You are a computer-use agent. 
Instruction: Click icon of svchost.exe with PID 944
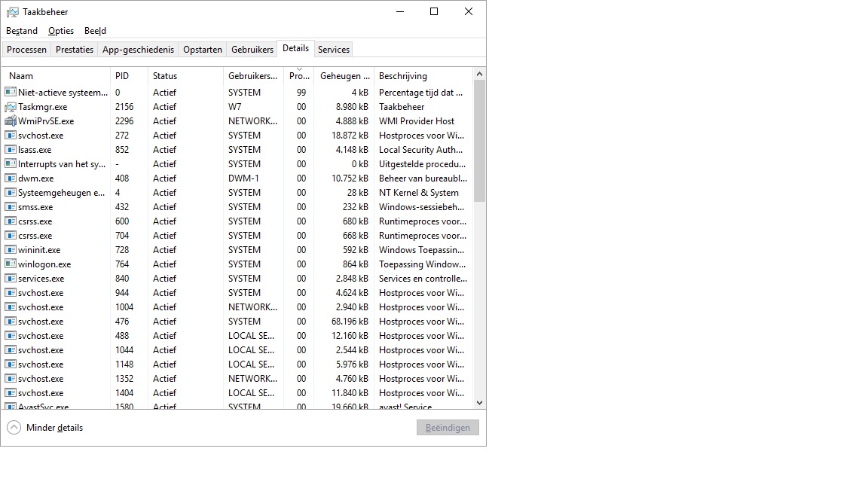point(11,293)
